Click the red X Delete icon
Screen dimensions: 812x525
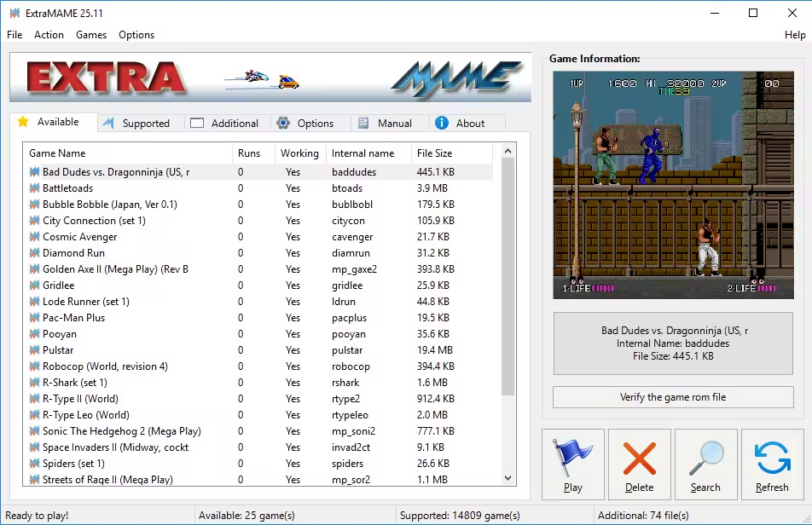(639, 458)
